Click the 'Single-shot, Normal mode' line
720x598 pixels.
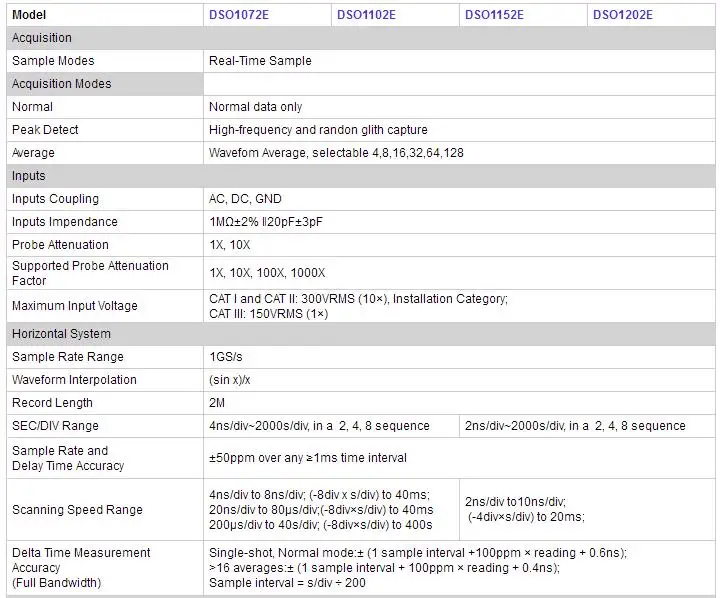(418, 553)
